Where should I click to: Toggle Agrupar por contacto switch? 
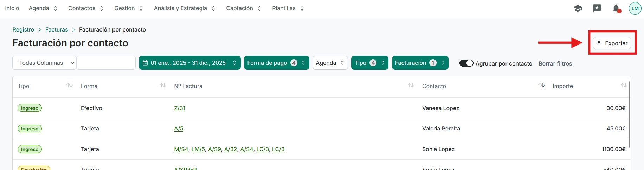466,63
